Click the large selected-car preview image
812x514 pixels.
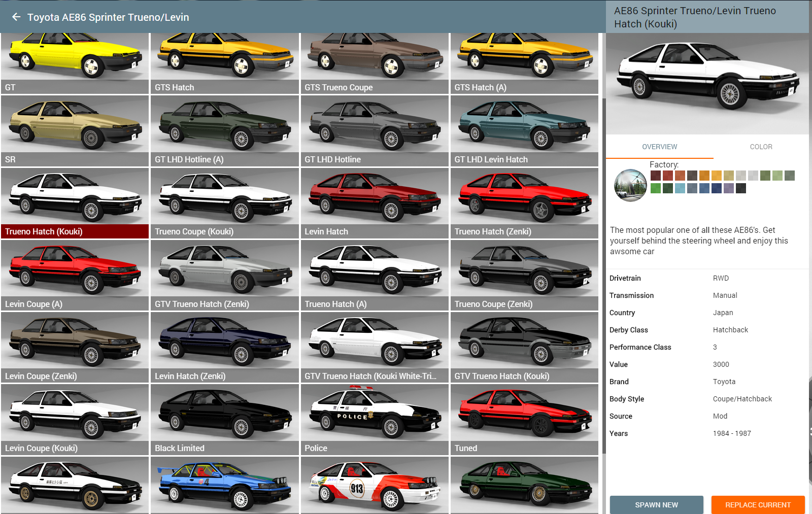point(707,84)
